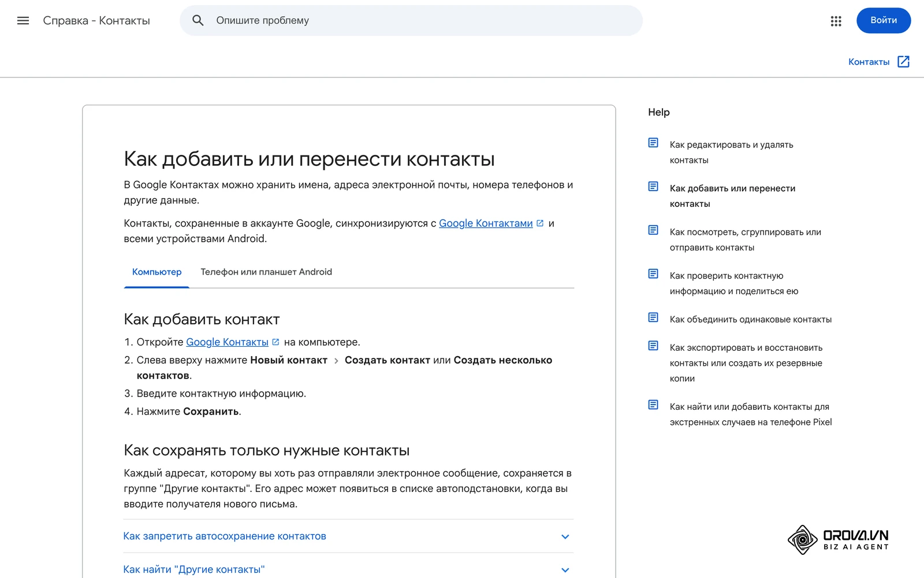
Task: Open the Контакты link in header
Action: [869, 62]
